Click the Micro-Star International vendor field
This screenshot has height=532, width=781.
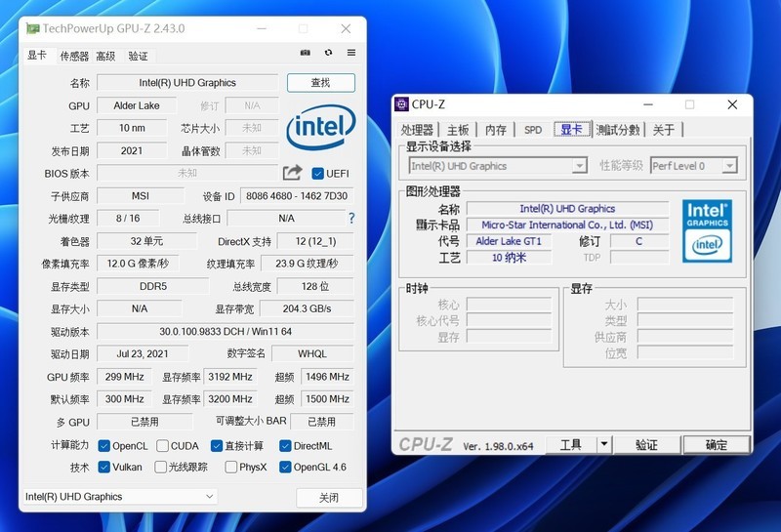(x=567, y=225)
